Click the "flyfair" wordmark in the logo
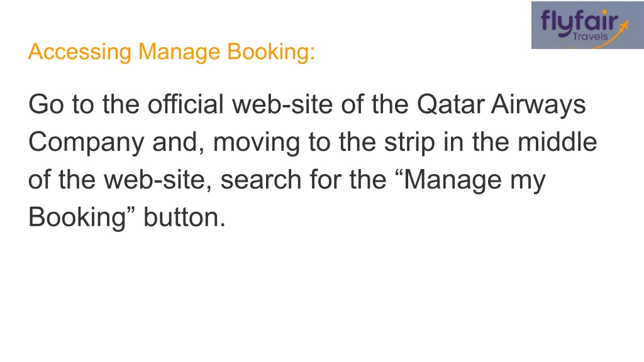Viewport: 644px width, 362px height. 579,21
